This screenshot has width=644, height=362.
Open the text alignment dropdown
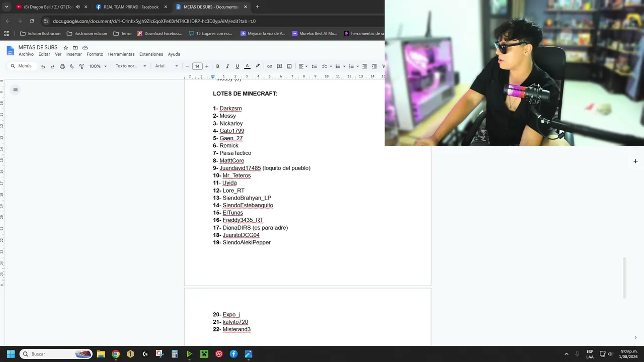pos(303,66)
